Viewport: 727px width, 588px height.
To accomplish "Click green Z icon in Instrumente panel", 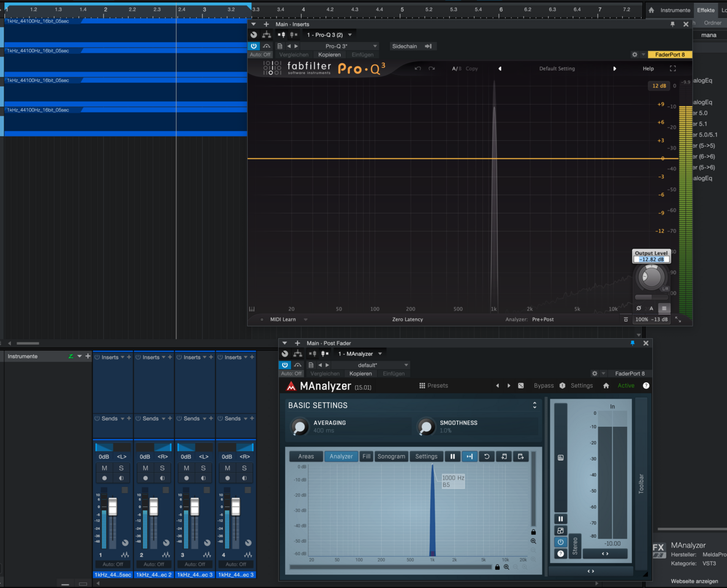I will tap(70, 356).
